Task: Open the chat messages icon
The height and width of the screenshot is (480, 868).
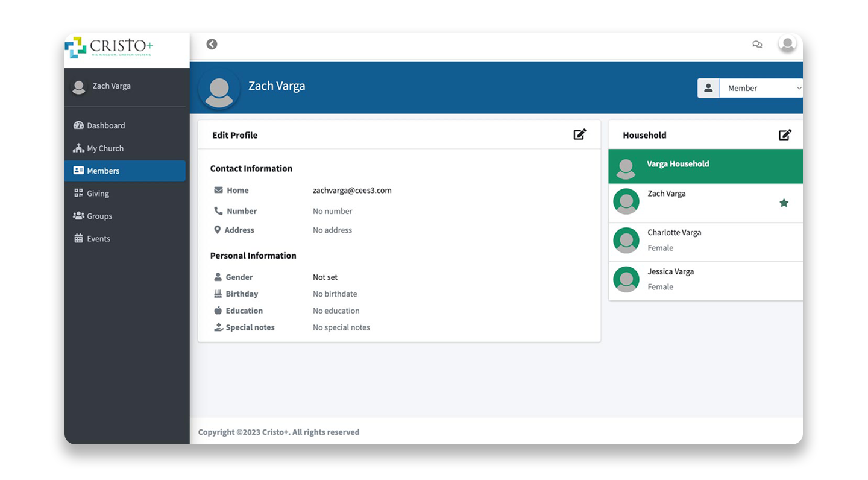Action: pyautogui.click(x=757, y=45)
